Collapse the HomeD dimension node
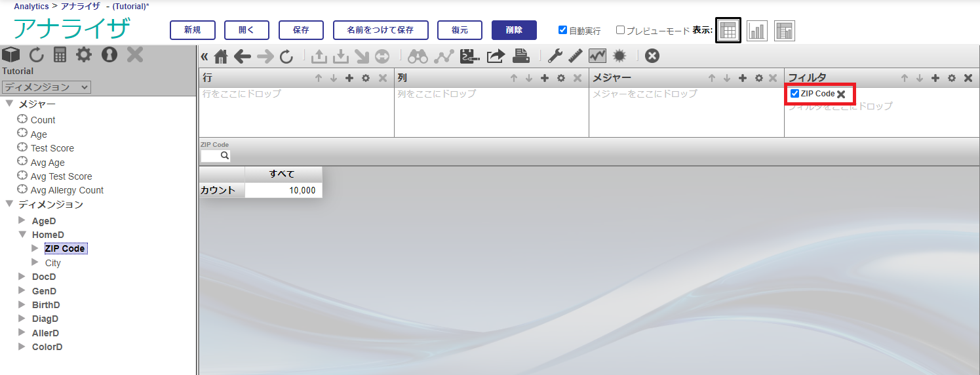Viewport: 980px width, 375px height. [22, 234]
